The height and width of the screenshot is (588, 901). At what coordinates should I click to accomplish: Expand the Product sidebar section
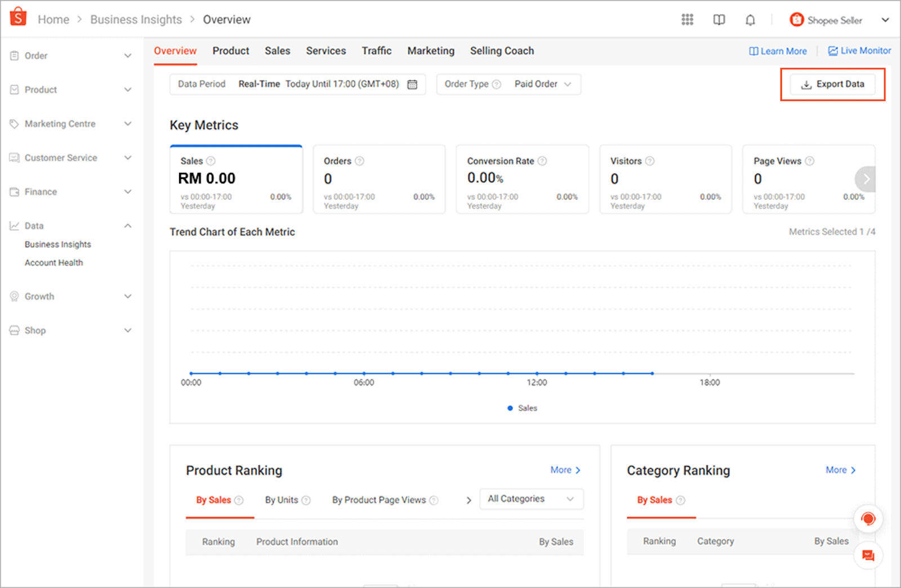(x=128, y=90)
